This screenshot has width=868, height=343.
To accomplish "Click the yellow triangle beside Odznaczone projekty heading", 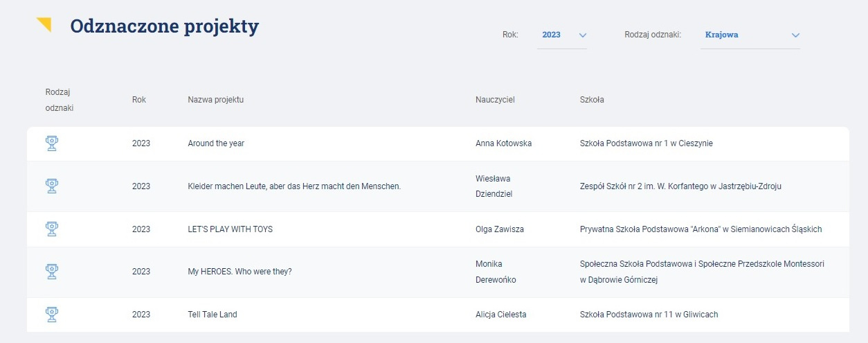I will pos(44,25).
